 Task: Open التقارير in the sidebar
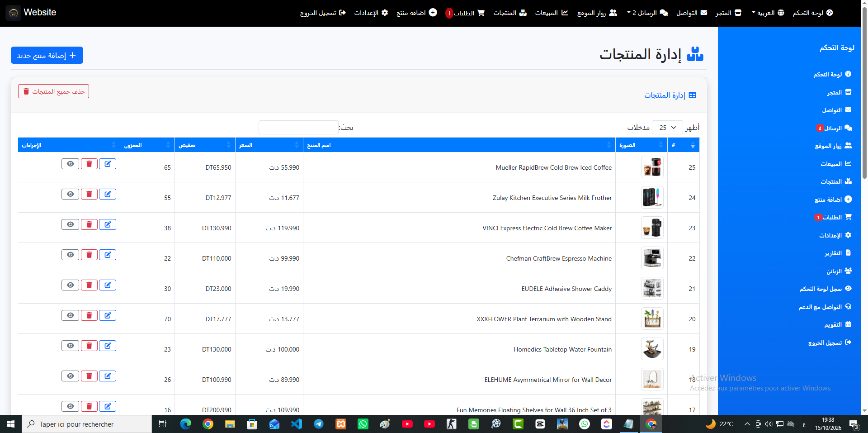tap(838, 253)
